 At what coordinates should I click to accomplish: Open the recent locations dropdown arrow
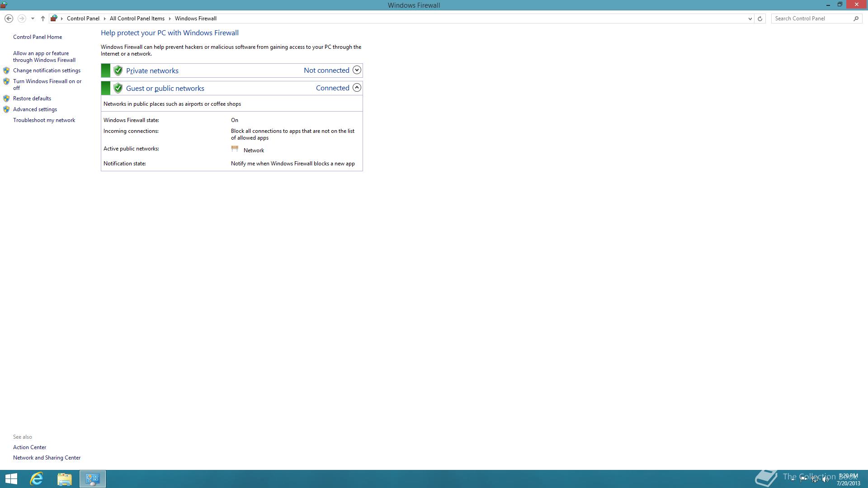(33, 19)
